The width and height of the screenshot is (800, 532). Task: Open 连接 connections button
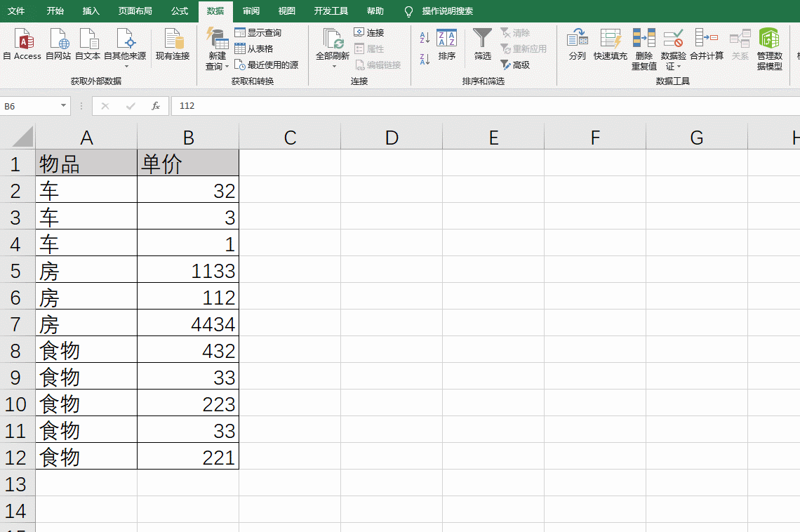pos(369,33)
